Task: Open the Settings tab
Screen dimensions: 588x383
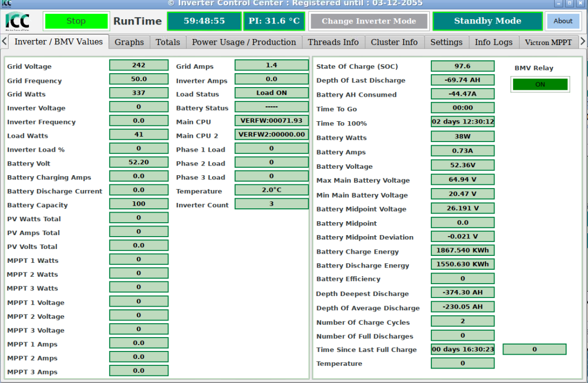Action: tap(446, 42)
